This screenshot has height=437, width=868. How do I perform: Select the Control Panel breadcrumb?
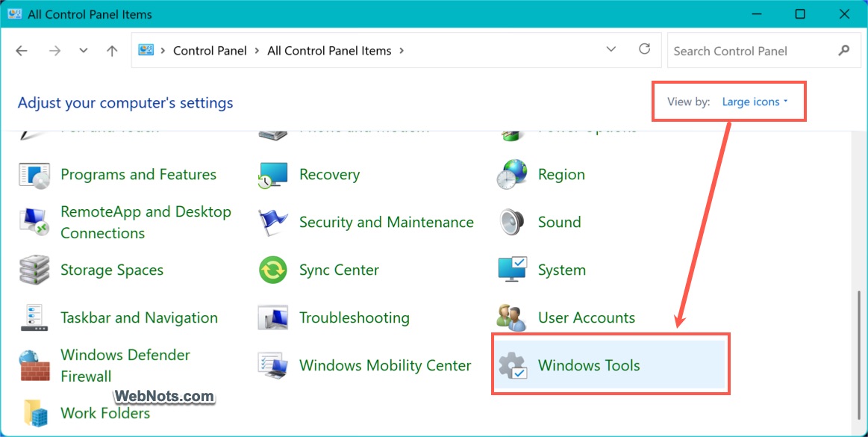210,51
